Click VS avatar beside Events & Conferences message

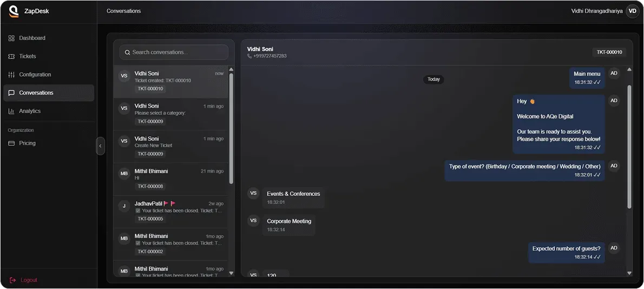[x=253, y=193]
